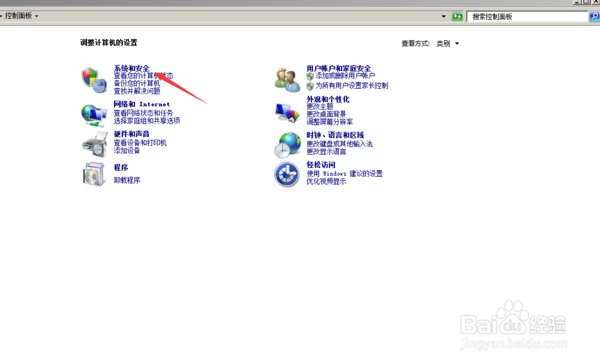Open the 程序 disc box icon
Image resolution: width=600 pixels, height=364 pixels.
click(94, 174)
